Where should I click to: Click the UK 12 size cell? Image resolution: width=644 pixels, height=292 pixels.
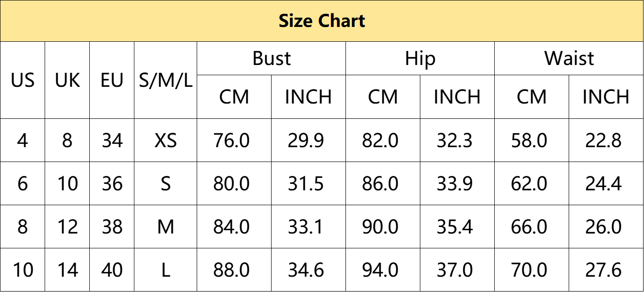point(67,227)
